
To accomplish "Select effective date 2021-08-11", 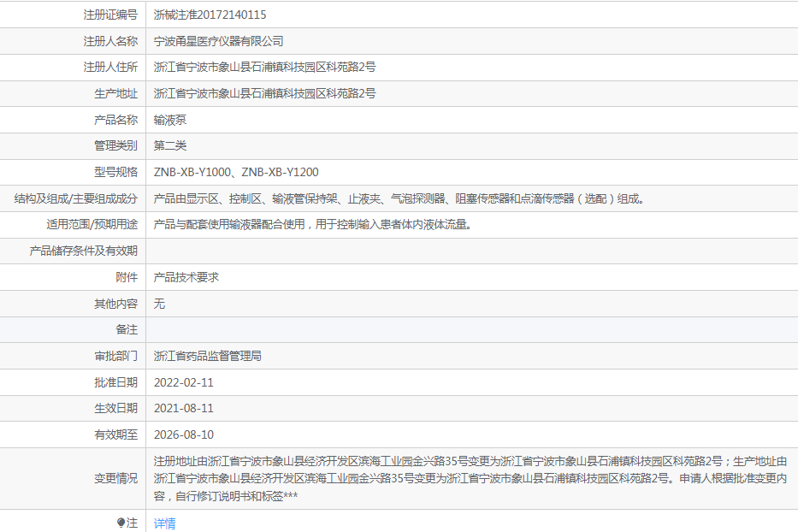I will [184, 408].
